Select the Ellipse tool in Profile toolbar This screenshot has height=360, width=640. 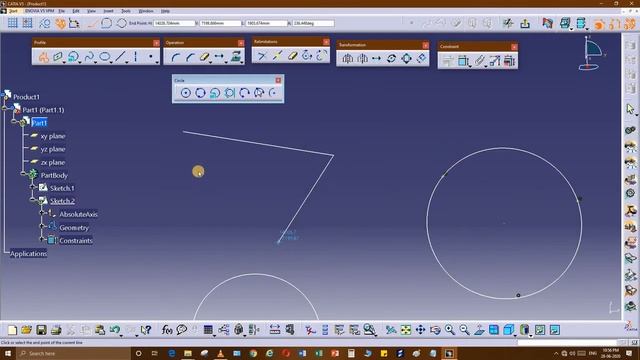click(104, 57)
